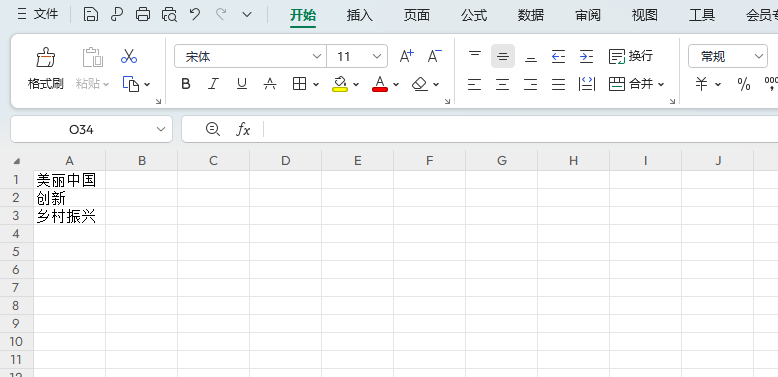Click the fx insert function icon

click(243, 130)
